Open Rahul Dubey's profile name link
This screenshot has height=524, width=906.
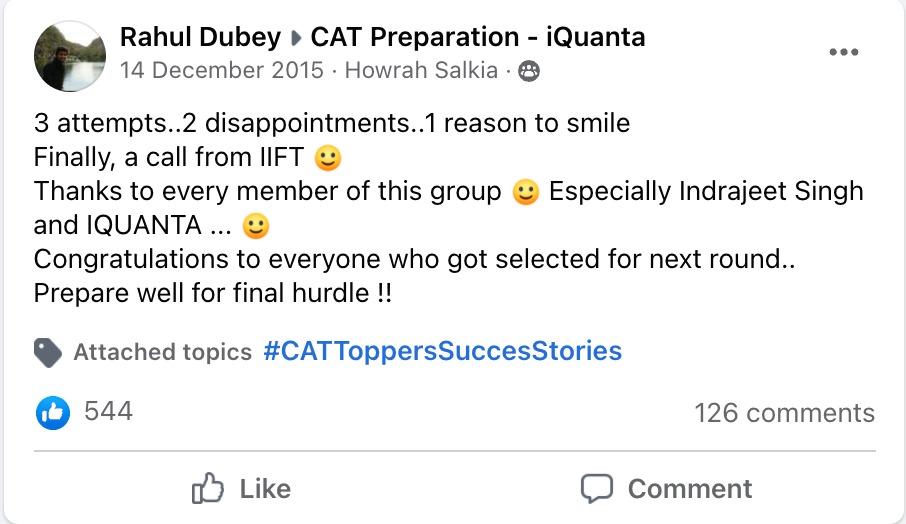(200, 38)
